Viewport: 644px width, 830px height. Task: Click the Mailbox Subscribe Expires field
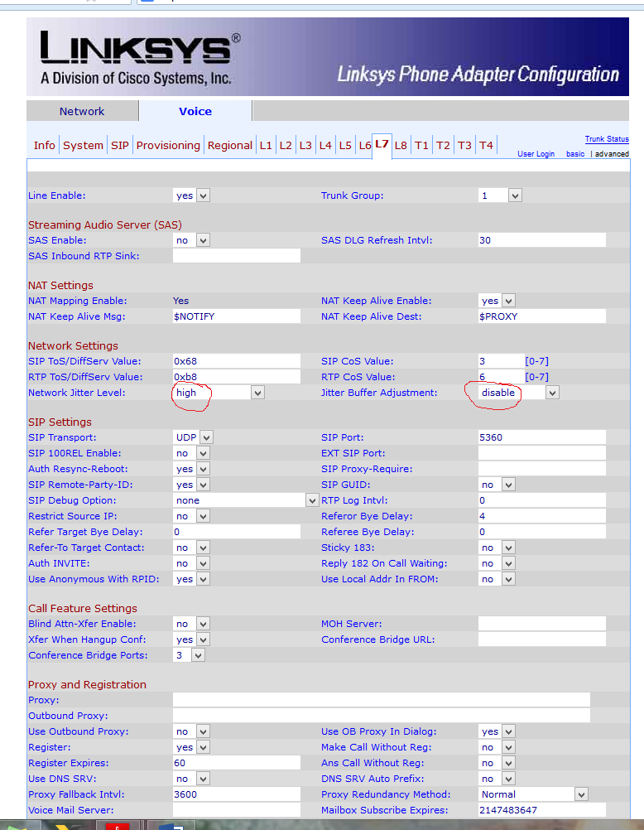point(542,810)
